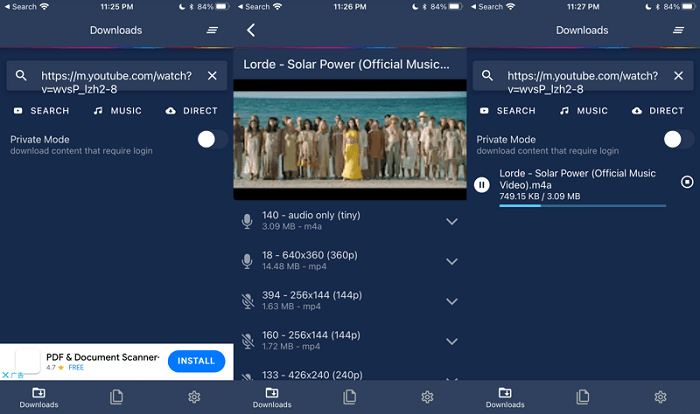Pause the Lorde Solar Power download
The width and height of the screenshot is (700, 414).
[482, 184]
